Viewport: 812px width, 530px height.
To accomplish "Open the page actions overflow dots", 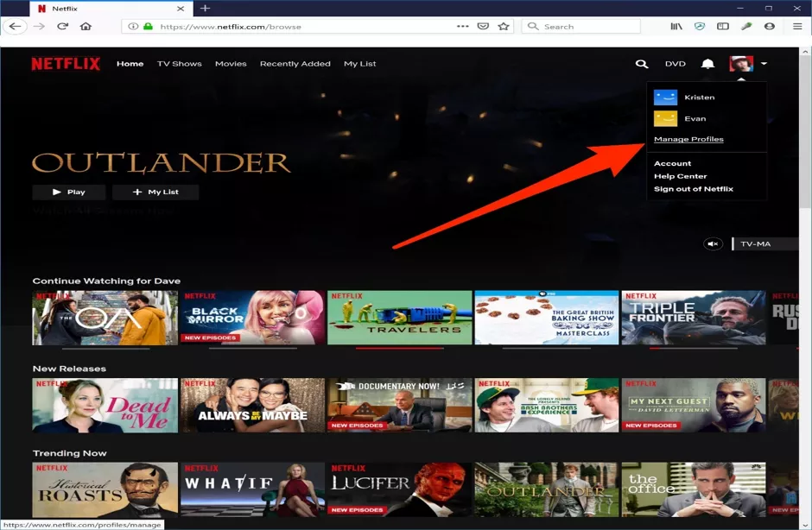I will [x=460, y=26].
